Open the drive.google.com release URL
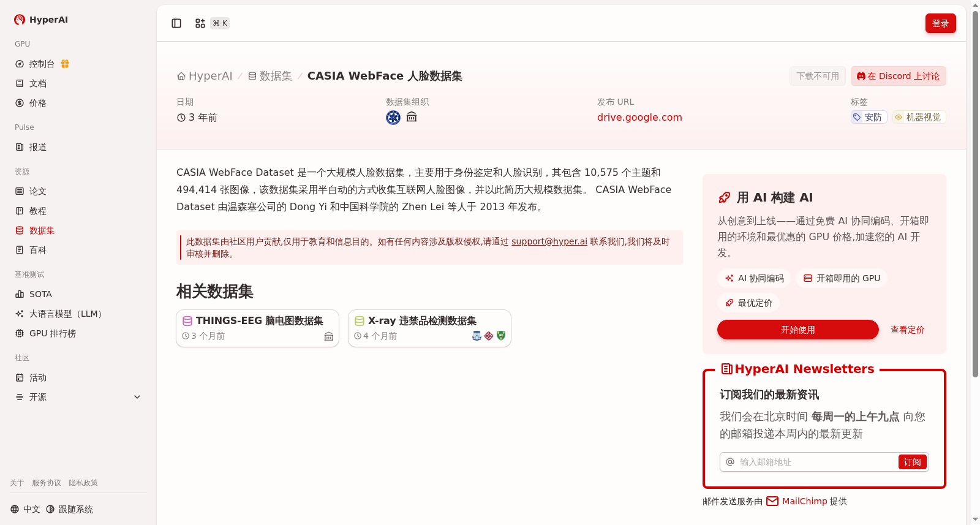The width and height of the screenshot is (980, 525). click(639, 117)
